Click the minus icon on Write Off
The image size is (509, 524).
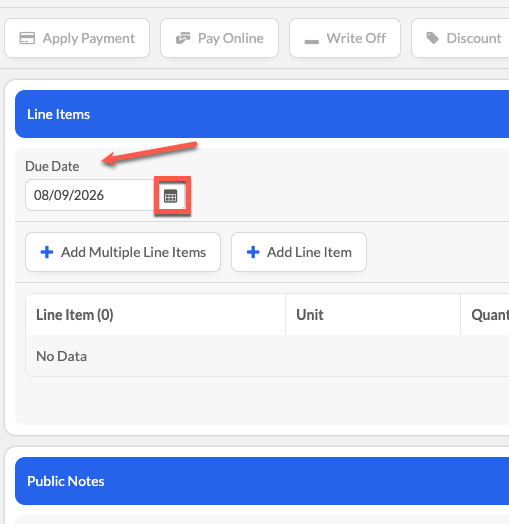(x=311, y=42)
